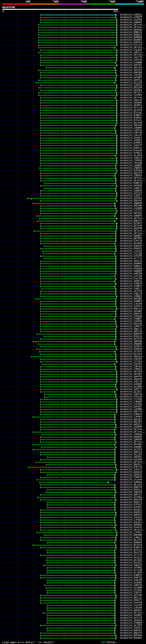Click the UniRef100_C4YF54 label
Screen dimensions: 146x644
(131, 603)
